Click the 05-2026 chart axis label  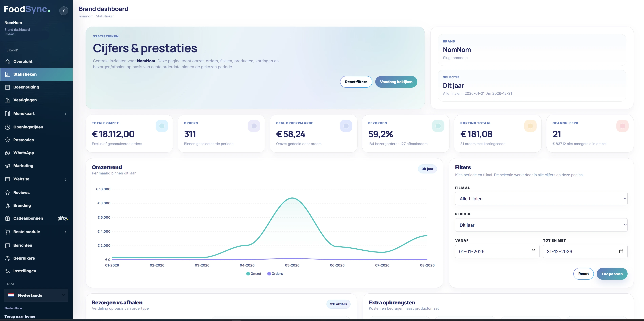(292, 265)
